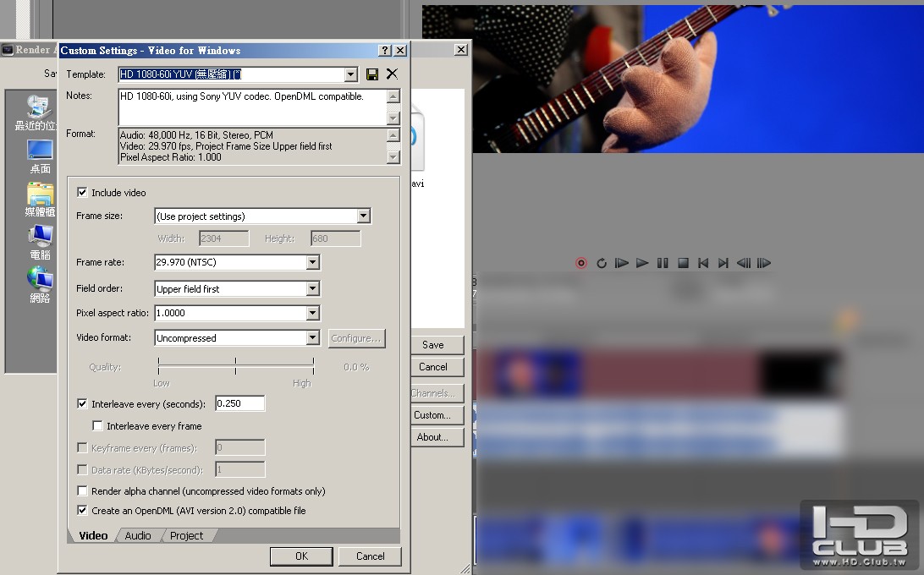Open the Field order dropdown
The width and height of the screenshot is (924, 575).
click(x=313, y=288)
